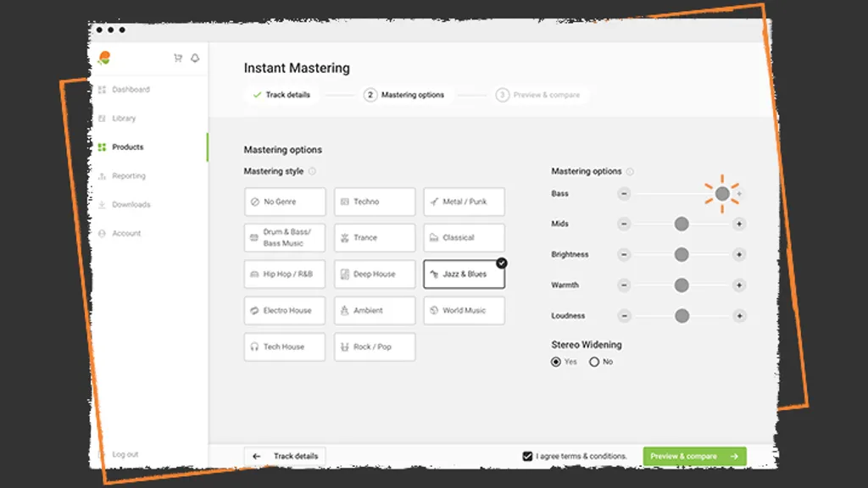Click the orange logo in sidebar
Viewport: 868px width, 488px height.
click(x=104, y=58)
